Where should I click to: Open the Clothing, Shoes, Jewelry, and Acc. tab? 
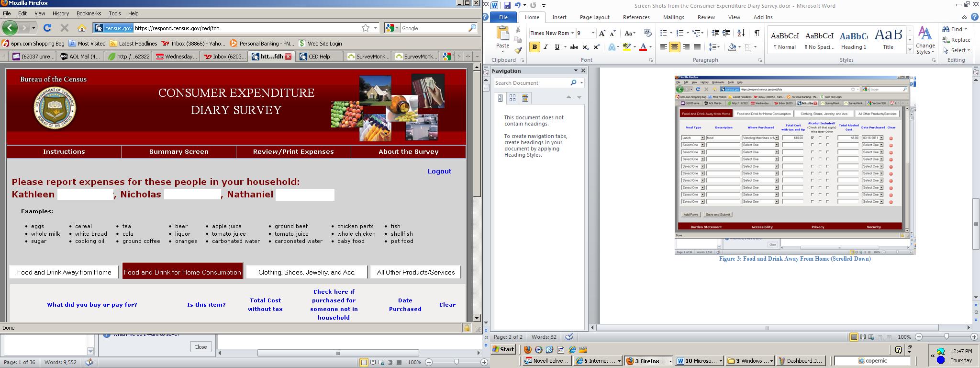click(x=307, y=272)
